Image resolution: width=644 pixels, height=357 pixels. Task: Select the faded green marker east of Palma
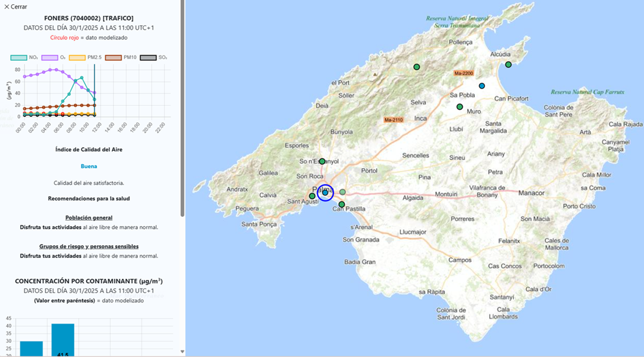point(342,192)
